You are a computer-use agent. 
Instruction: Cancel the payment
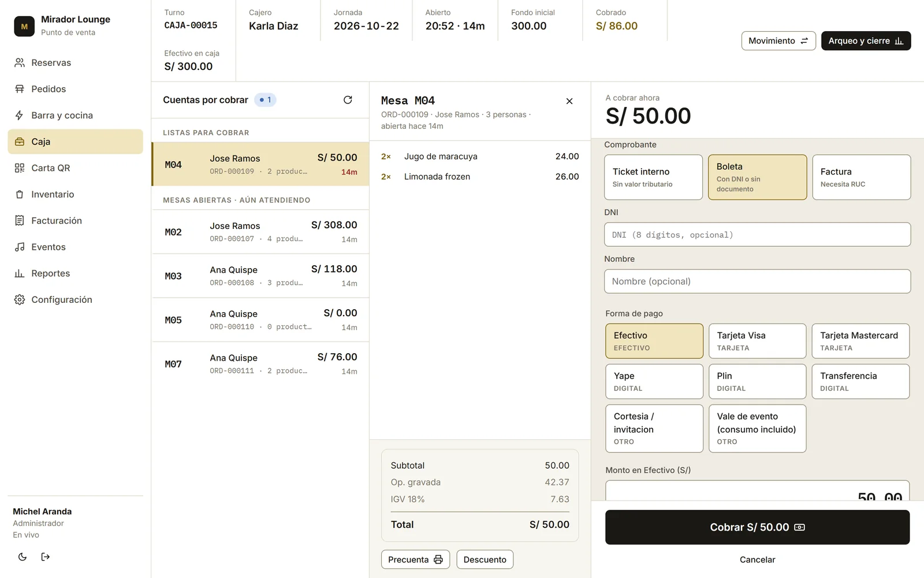(x=758, y=560)
